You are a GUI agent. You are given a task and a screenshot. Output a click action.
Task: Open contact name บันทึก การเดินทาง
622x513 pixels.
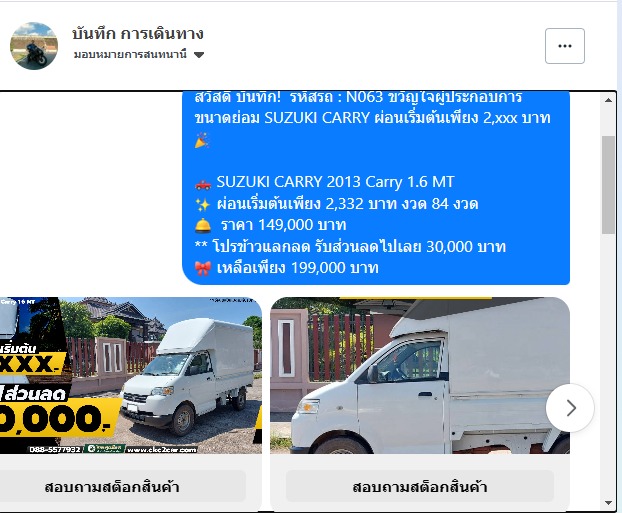pos(138,34)
